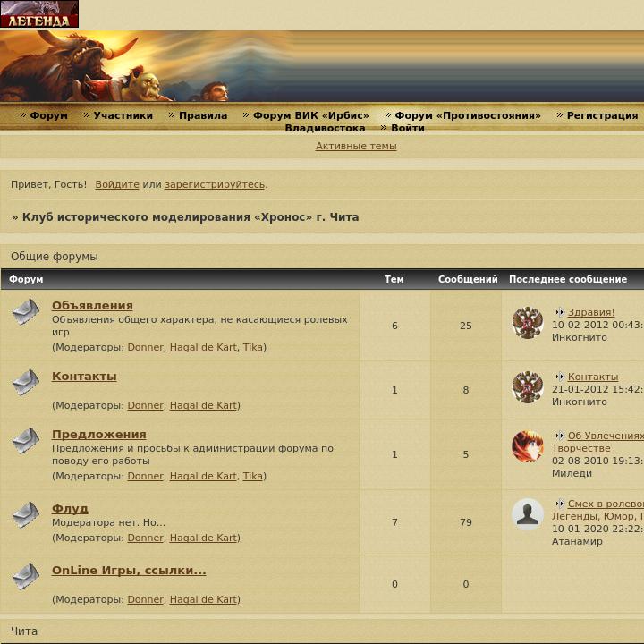The height and width of the screenshot is (644, 644).
Task: Open the Контакты last post link
Action: coord(593,377)
